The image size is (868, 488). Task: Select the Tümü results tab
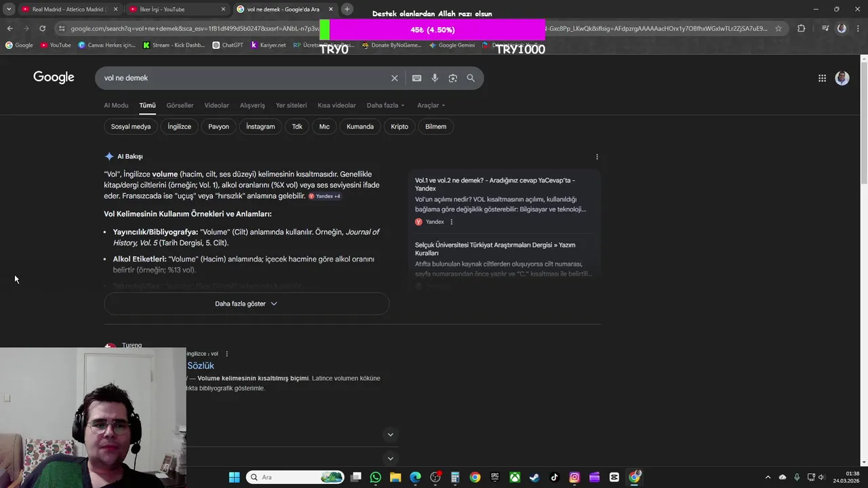tap(147, 105)
